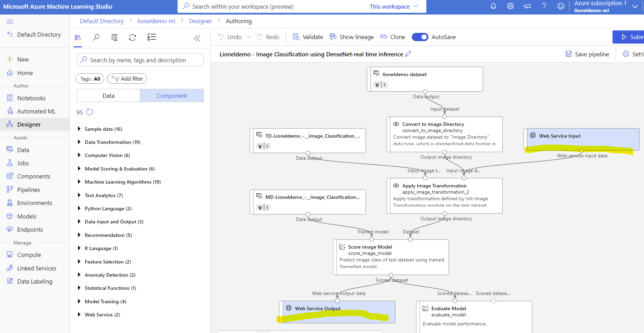This screenshot has height=333, width=644.
Task: Go back to Default Directory in sidebar
Action: click(34, 35)
